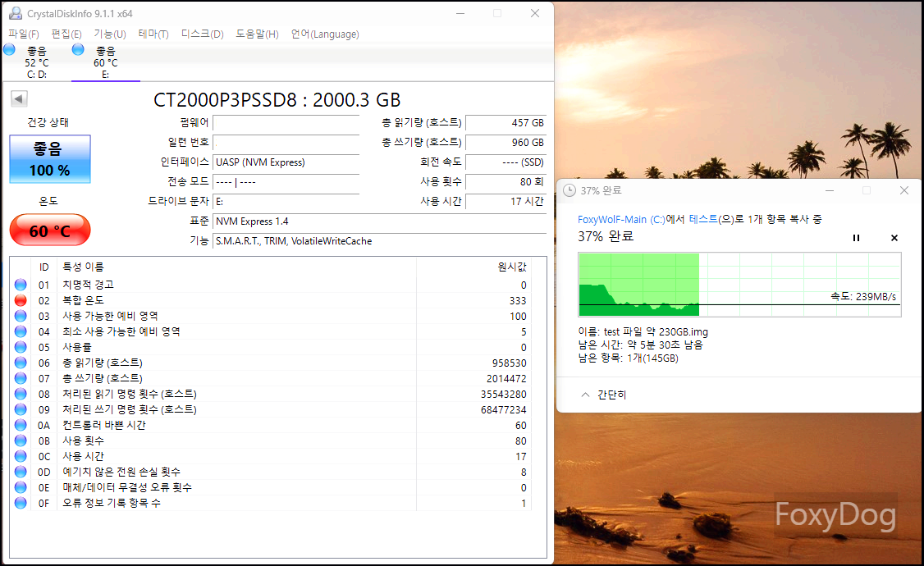Click raw value 2014472
This screenshot has width=924, height=566.
tap(506, 379)
